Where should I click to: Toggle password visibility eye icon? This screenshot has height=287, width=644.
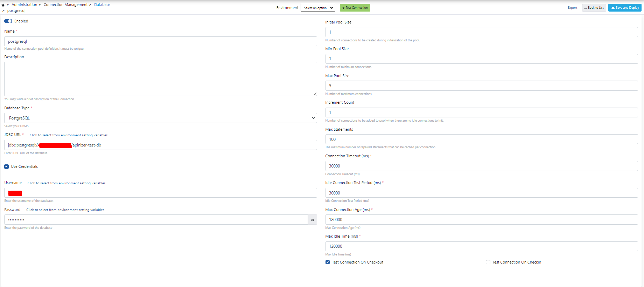[312, 220]
